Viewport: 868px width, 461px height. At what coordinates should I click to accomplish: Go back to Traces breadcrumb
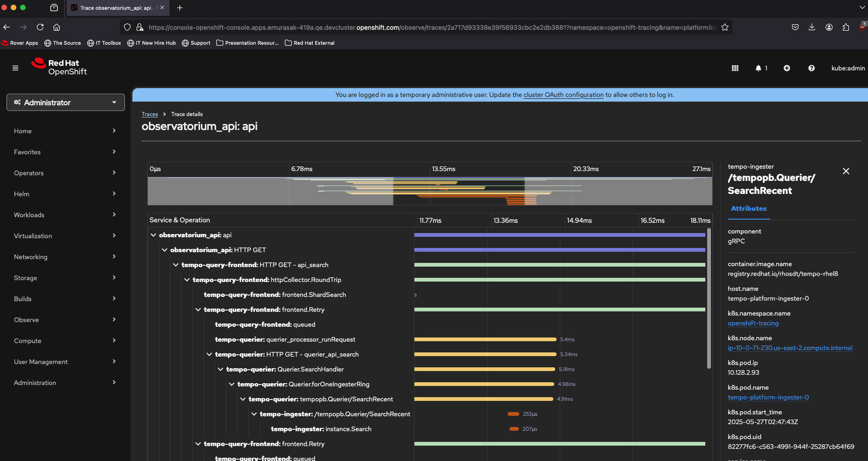click(x=150, y=114)
